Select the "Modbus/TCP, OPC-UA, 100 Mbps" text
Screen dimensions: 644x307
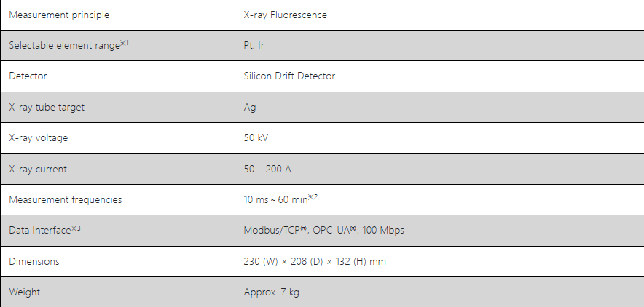[323, 230]
